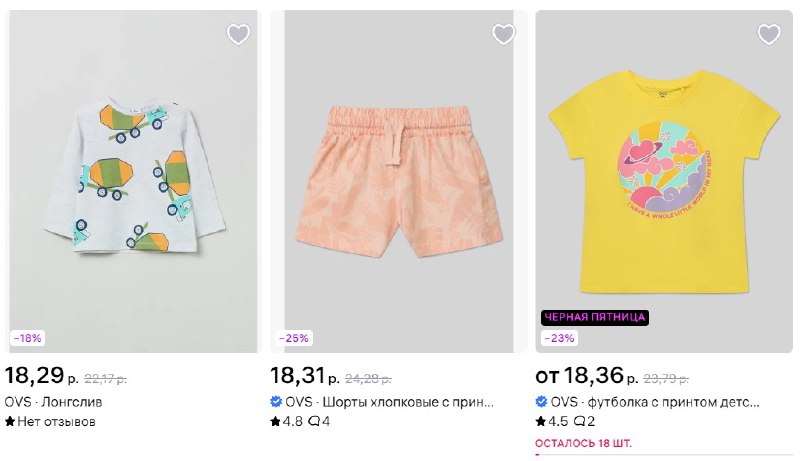Open the Шорты хлопковые с принтом link
800x461 pixels.
pyautogui.click(x=408, y=402)
